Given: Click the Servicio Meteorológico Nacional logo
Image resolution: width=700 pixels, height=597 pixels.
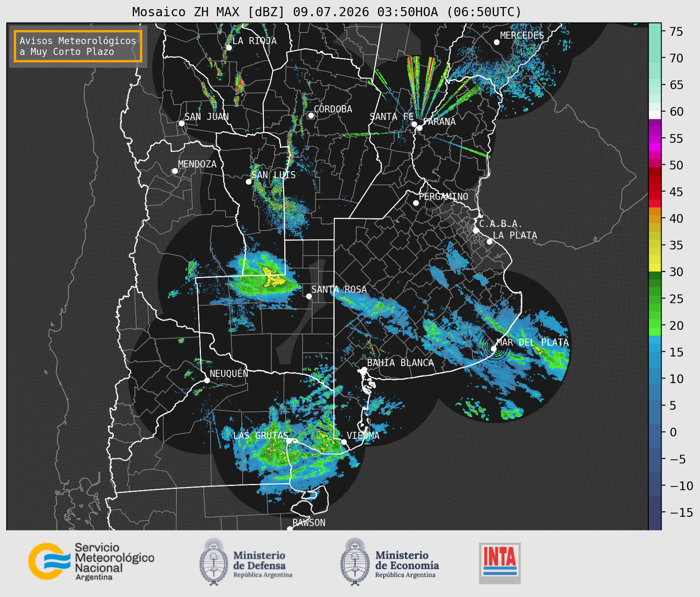Looking at the screenshot, I should coord(91,561).
